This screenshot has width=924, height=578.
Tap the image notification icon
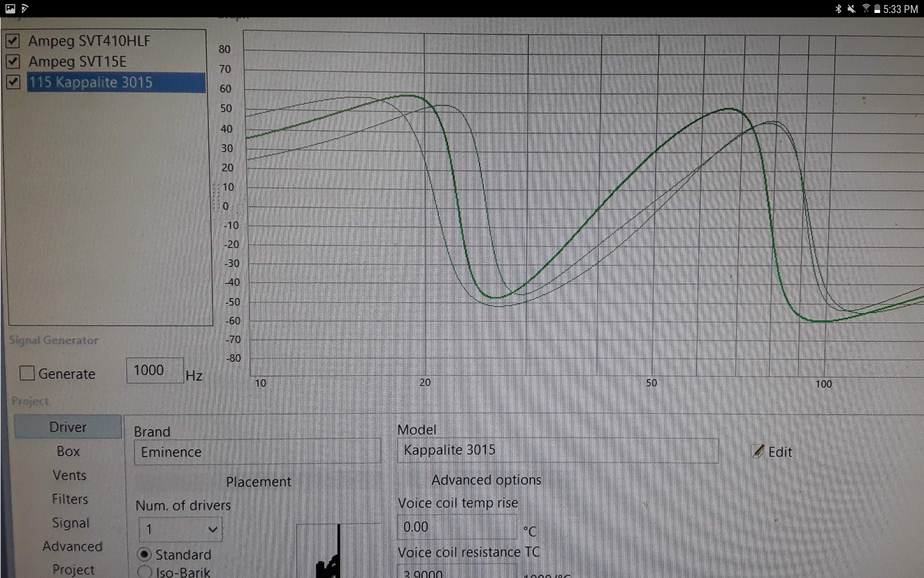tap(10, 9)
